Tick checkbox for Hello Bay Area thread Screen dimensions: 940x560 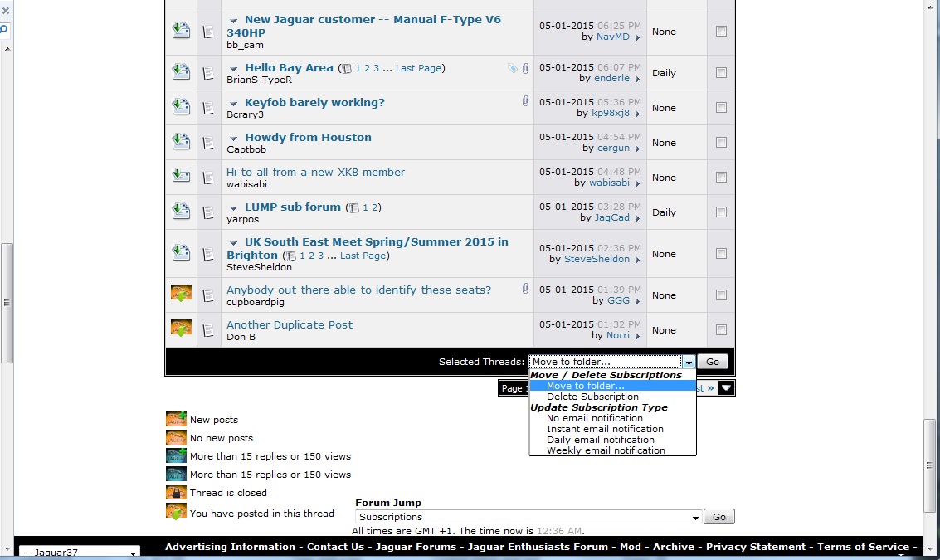721,73
